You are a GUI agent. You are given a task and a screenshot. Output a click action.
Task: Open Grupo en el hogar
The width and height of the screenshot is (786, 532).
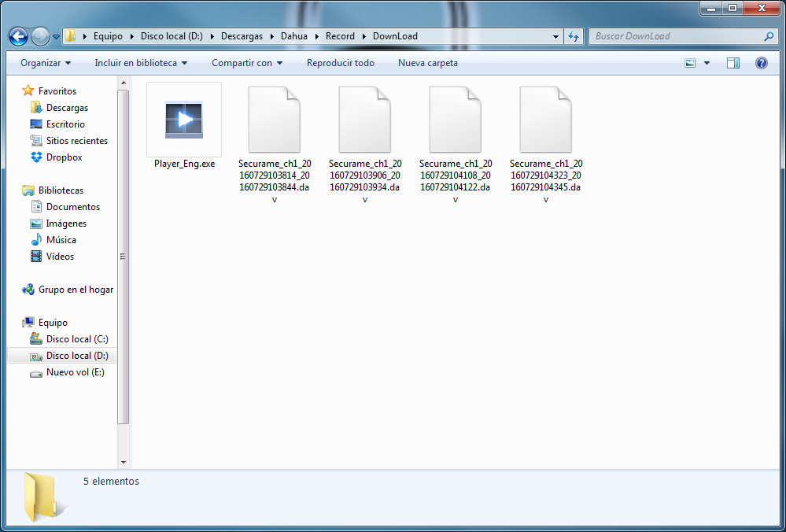76,290
